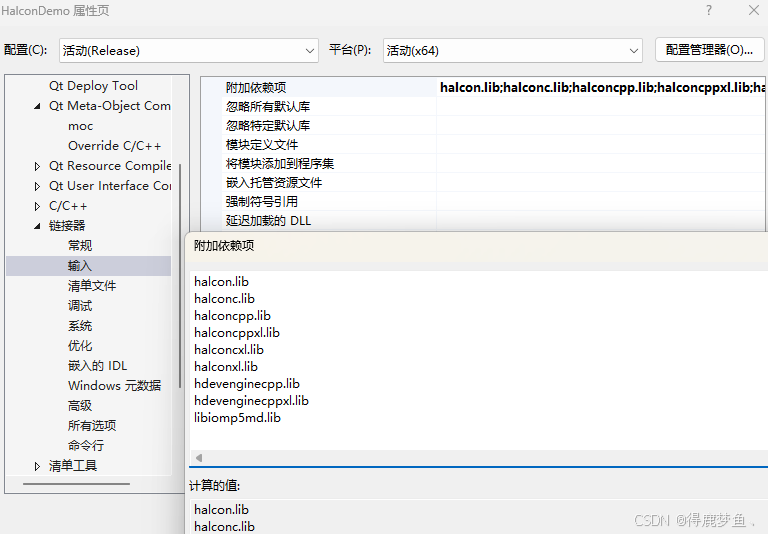The image size is (768, 534).
Task: Expand the 清单工具 tree node
Action: [x=37, y=466]
